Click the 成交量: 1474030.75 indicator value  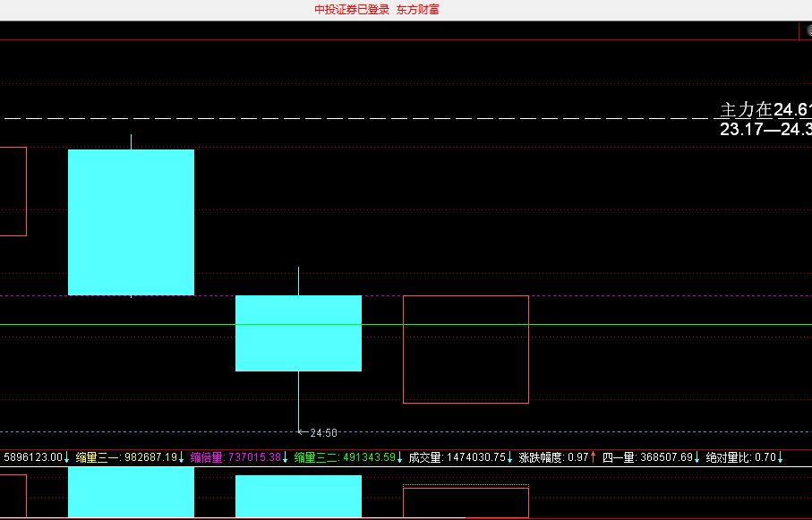point(457,457)
